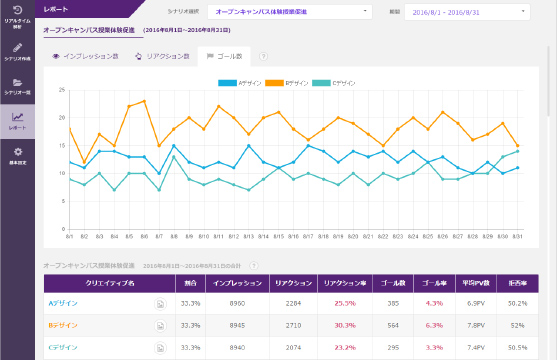Open the シナリオ一覧 folder icon in sidebar
557x360 pixels.
point(17,86)
